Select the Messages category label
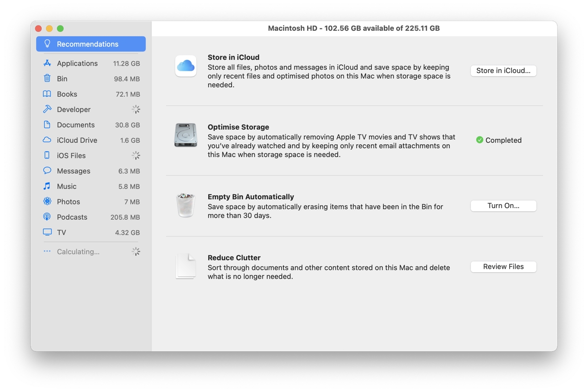Viewport: 588px width, 392px height. [73, 171]
